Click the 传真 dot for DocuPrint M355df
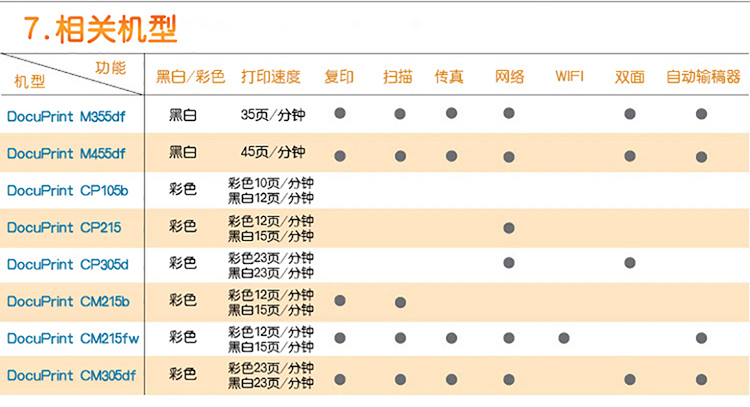 pos(452,114)
